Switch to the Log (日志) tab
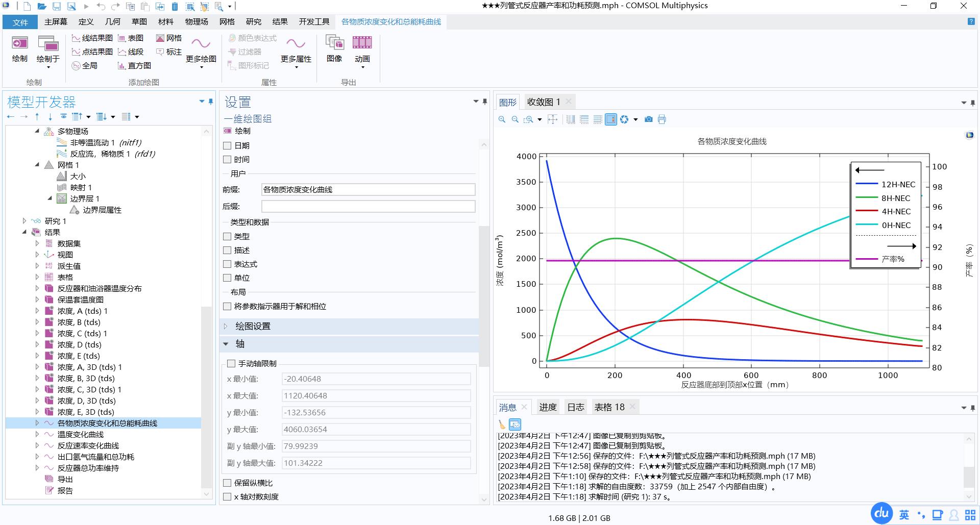 coord(576,407)
